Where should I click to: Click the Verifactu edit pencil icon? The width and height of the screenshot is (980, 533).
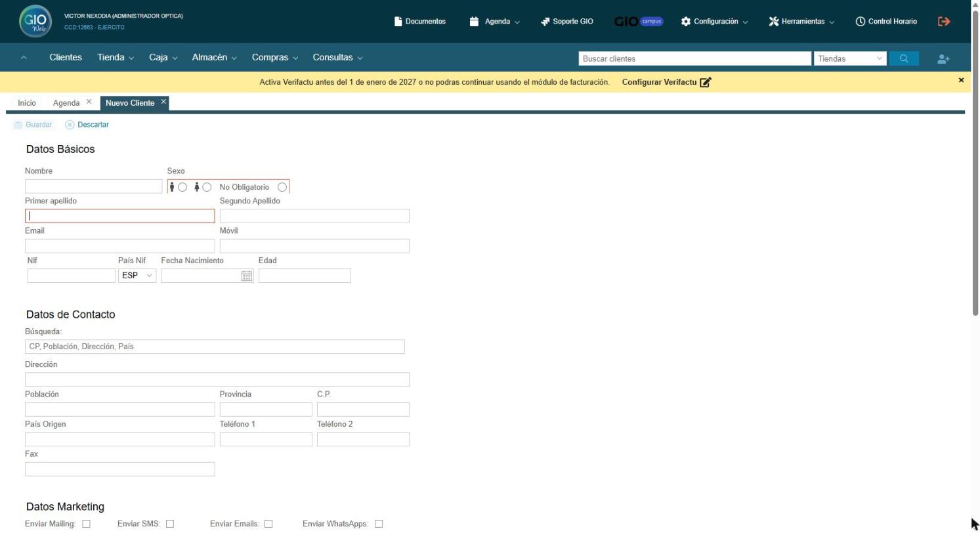point(706,82)
